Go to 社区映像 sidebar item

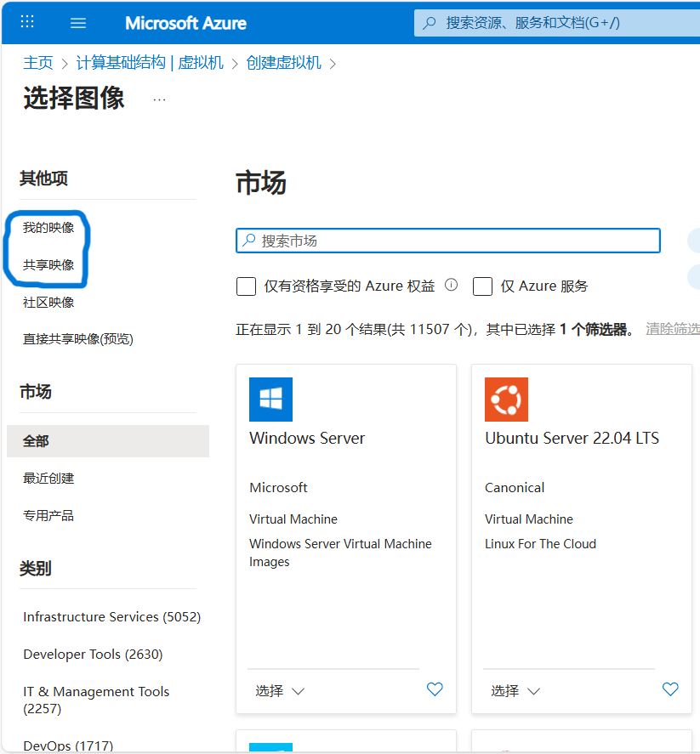(x=48, y=303)
